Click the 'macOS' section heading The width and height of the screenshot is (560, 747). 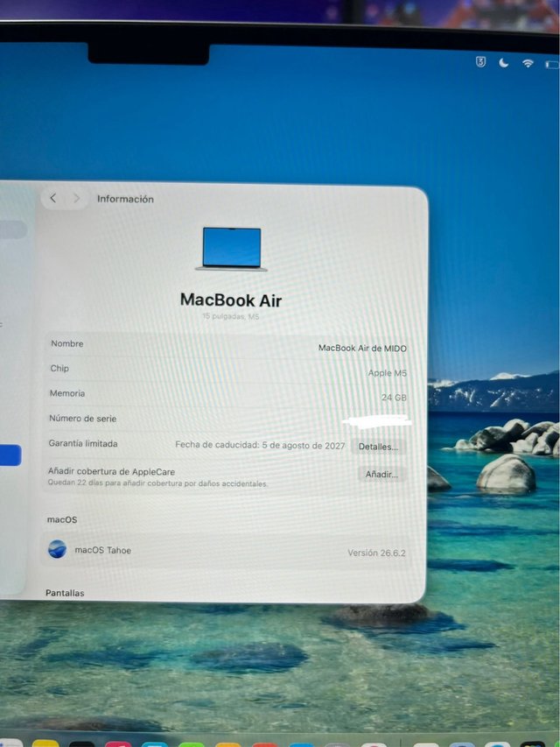pos(62,519)
